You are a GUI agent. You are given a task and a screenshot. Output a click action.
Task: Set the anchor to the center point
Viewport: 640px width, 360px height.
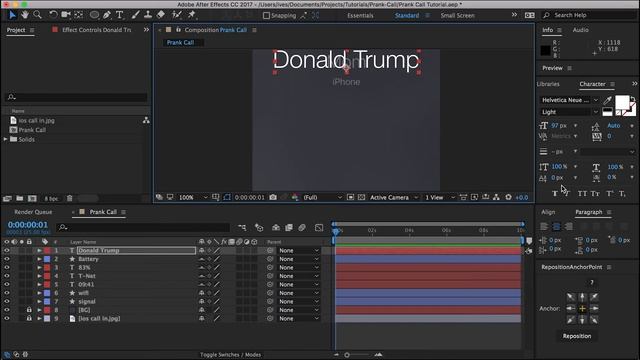click(x=582, y=309)
